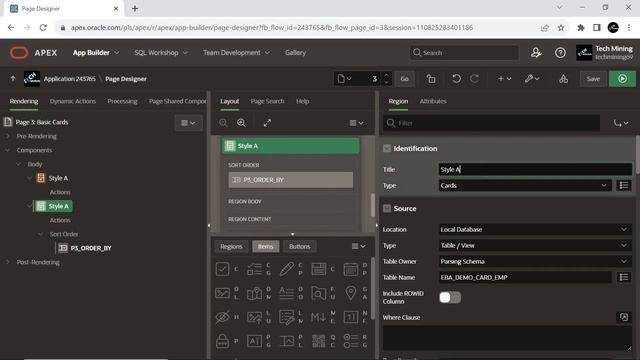Expand the Pre-Rendering tree node
Screen dimensions: 640x360
tap(7, 136)
